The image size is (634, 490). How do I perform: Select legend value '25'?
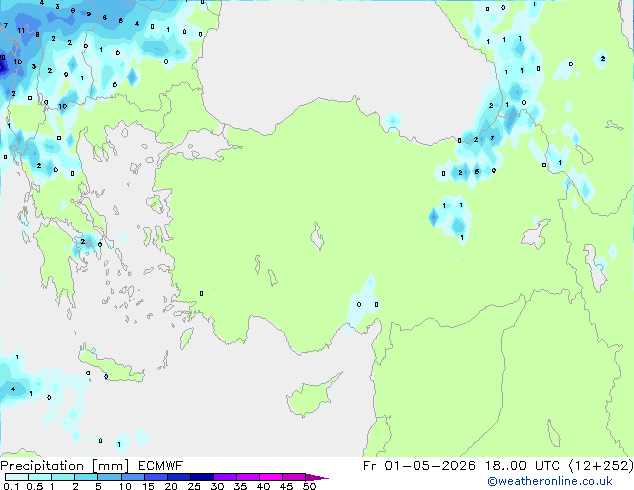tap(194, 486)
